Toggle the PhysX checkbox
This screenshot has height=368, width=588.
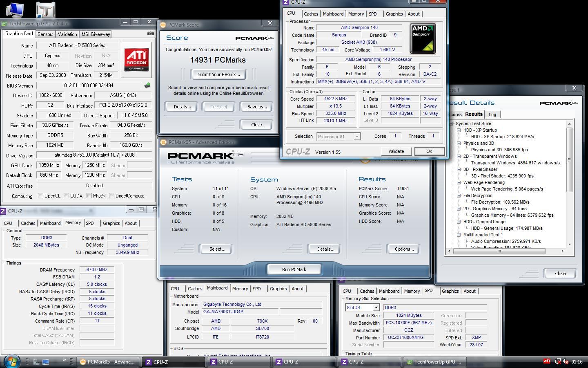pos(89,196)
